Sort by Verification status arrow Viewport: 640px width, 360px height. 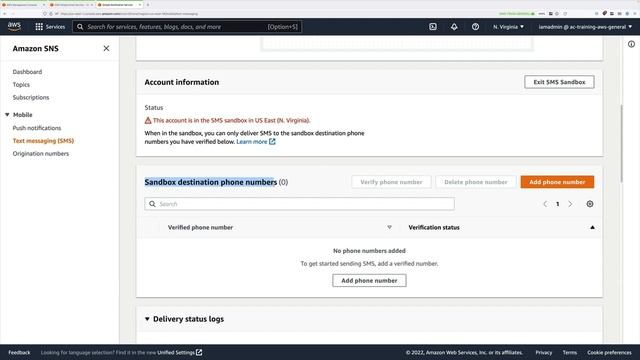click(x=592, y=227)
